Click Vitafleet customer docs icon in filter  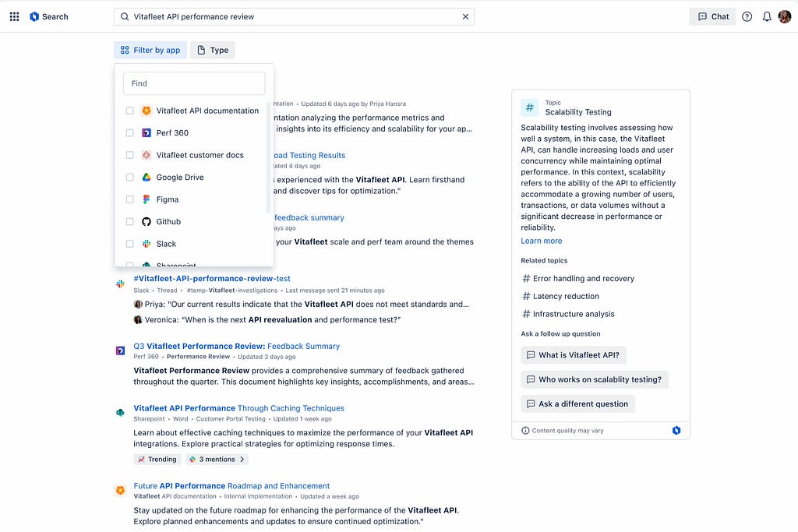pyautogui.click(x=146, y=155)
